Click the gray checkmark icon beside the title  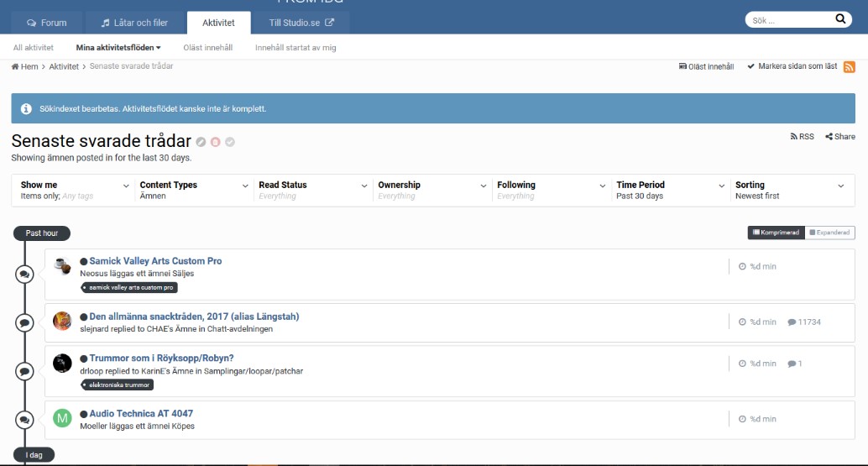pyautogui.click(x=230, y=142)
